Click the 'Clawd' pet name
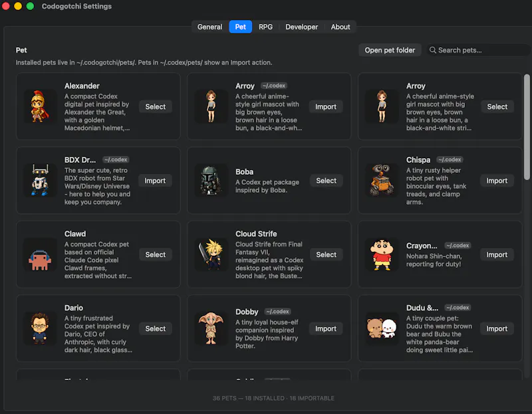The image size is (532, 414). tap(75, 234)
